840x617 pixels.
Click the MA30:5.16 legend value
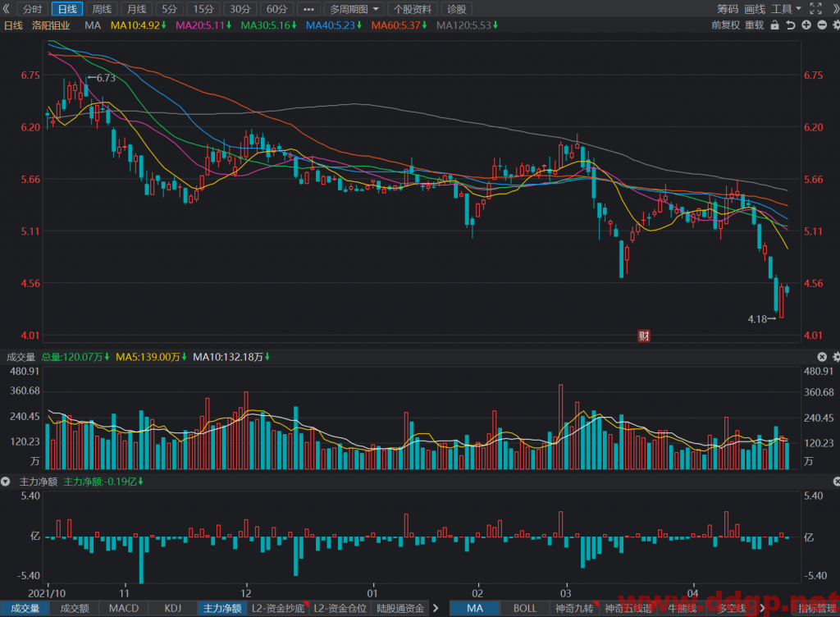[269, 25]
